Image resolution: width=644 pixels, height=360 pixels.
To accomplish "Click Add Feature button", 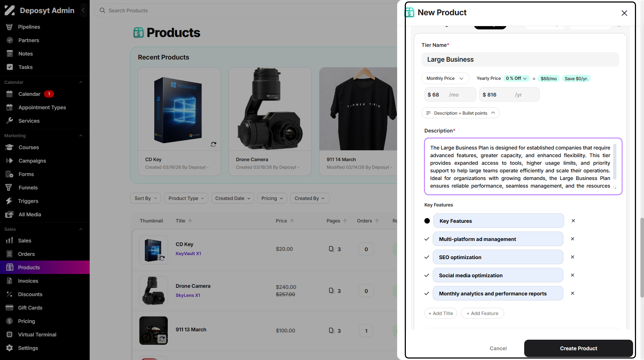I will click(482, 314).
